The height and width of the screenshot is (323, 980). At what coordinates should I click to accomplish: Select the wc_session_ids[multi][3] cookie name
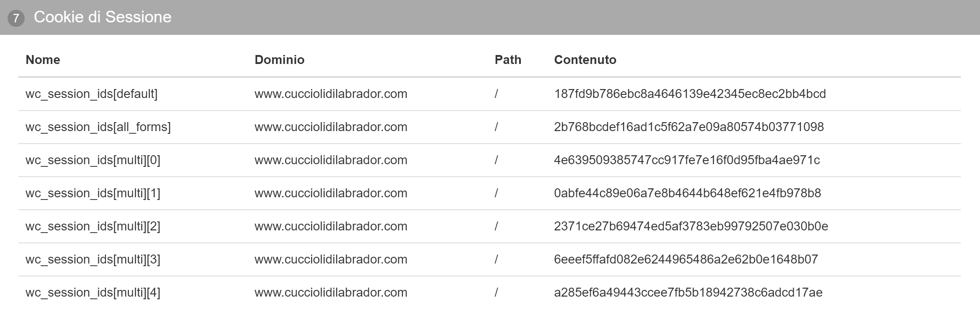[93, 259]
